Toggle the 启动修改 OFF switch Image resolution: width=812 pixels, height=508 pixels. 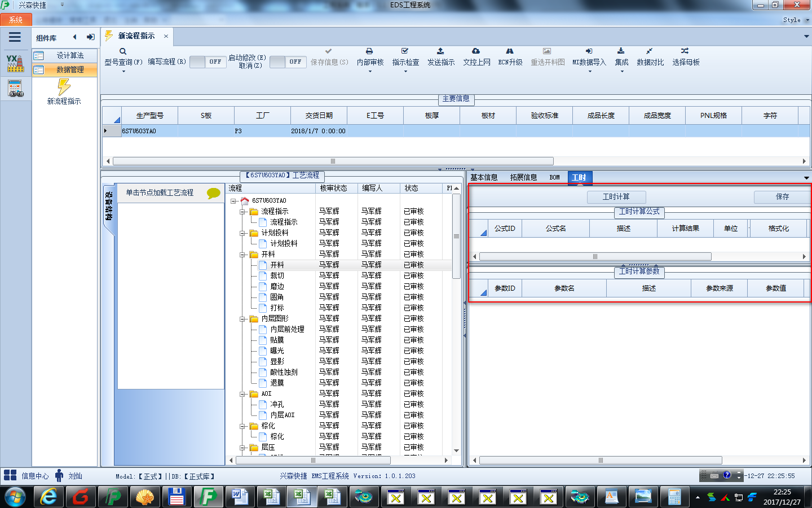(288, 62)
